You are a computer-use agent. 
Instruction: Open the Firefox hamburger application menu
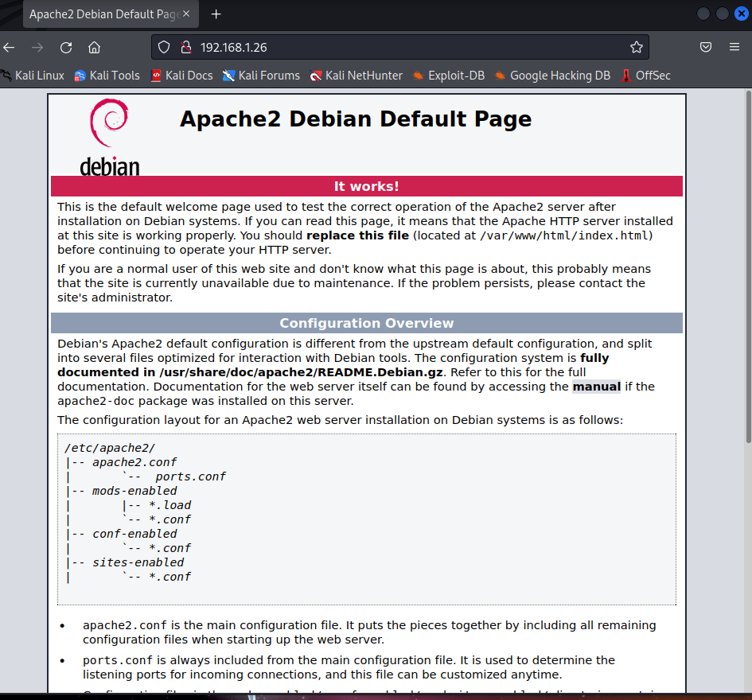click(x=734, y=47)
